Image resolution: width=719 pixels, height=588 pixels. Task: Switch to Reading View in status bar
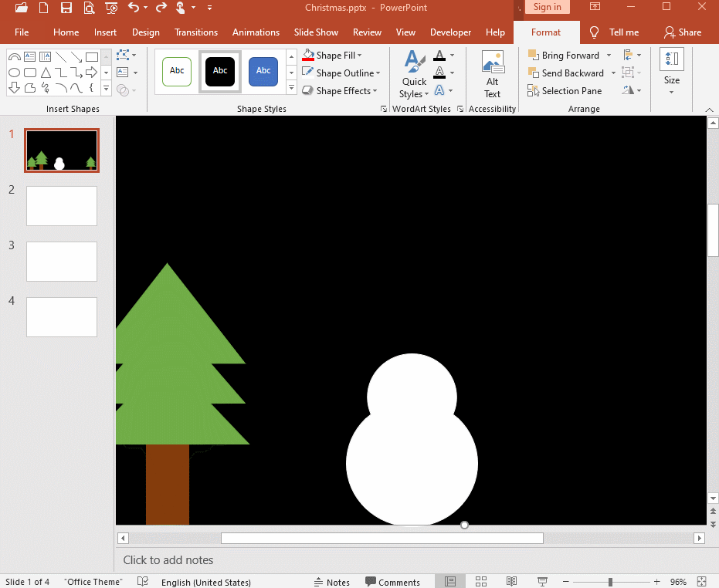click(512, 582)
